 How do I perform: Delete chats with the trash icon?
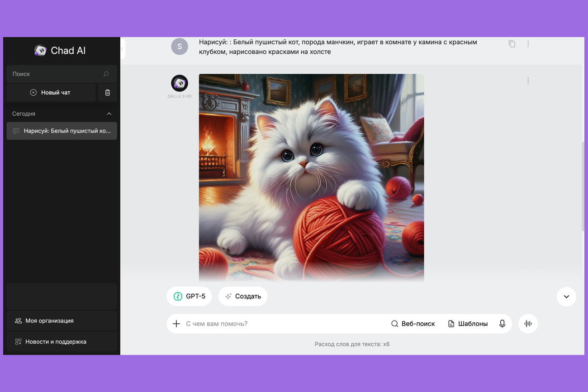(108, 93)
